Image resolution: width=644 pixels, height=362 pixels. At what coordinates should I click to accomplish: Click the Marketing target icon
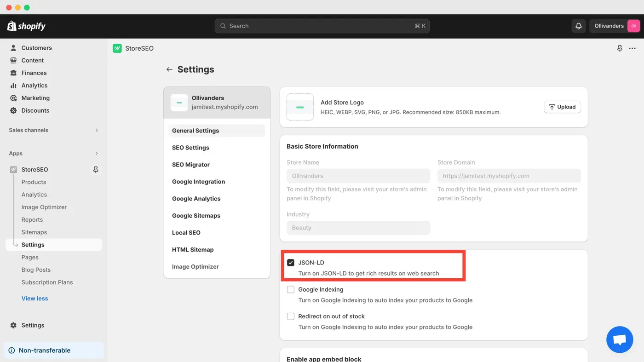13,98
